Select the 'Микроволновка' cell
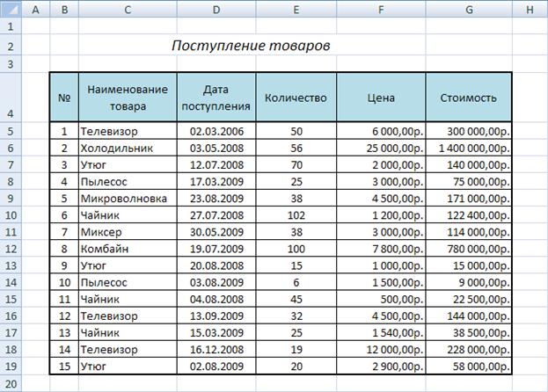The image size is (548, 392). click(x=128, y=199)
